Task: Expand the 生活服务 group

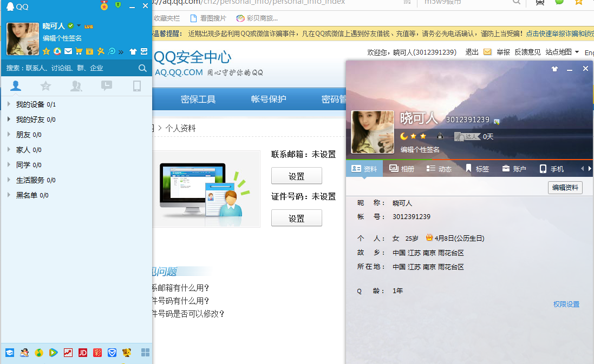Action: 9,180
